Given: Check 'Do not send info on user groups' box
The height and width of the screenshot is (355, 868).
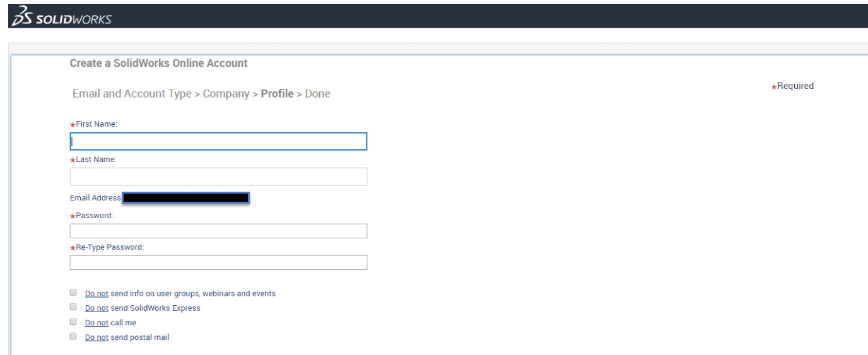Looking at the screenshot, I should [x=73, y=293].
